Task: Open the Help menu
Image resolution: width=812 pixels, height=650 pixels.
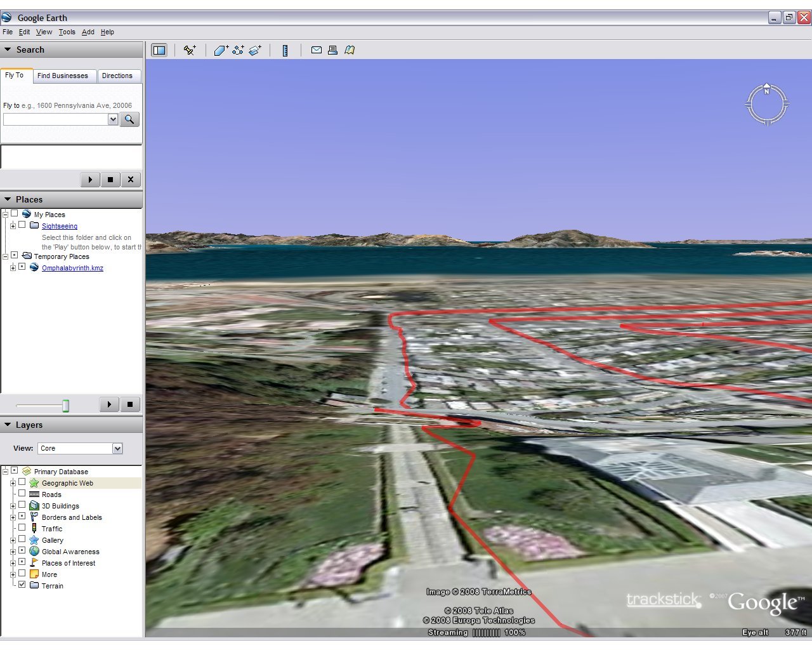Action: point(107,32)
